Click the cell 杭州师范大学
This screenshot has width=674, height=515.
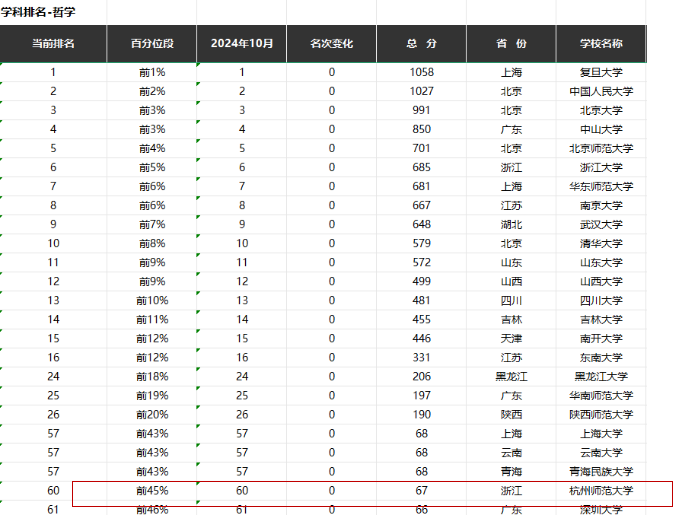click(x=601, y=490)
